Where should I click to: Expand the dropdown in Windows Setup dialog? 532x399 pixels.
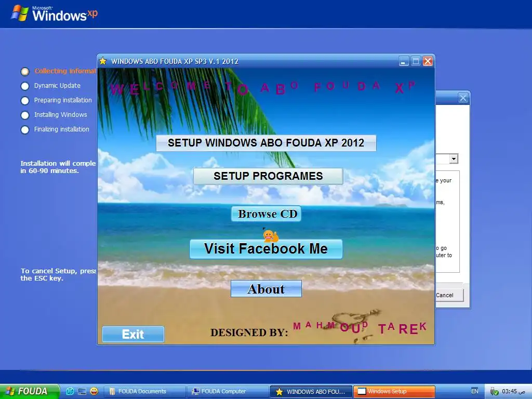454,159
